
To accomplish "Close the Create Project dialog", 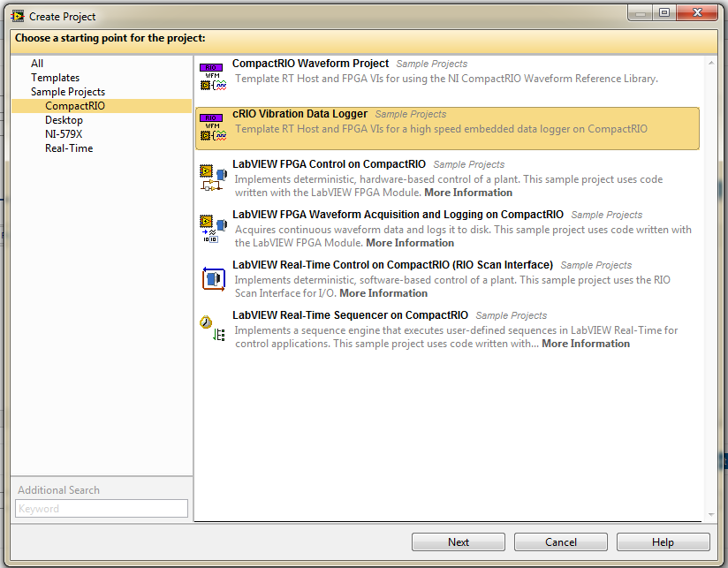I will click(x=697, y=13).
